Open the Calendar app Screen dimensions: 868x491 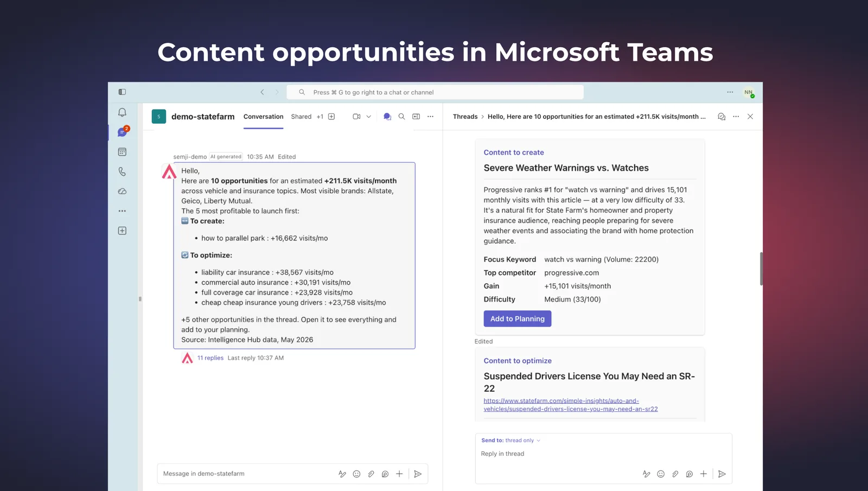pos(122,152)
